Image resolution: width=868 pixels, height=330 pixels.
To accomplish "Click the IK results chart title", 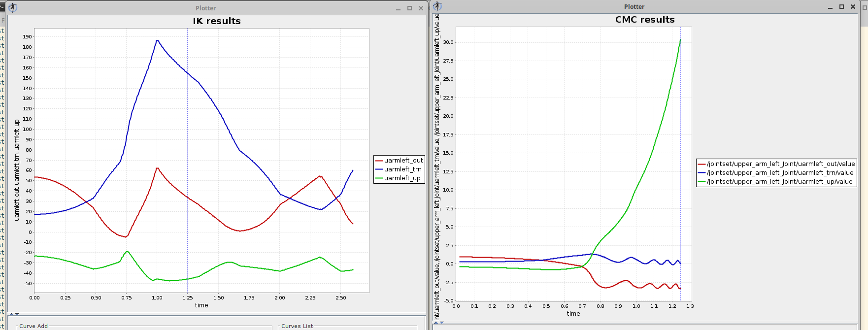I will [217, 21].
